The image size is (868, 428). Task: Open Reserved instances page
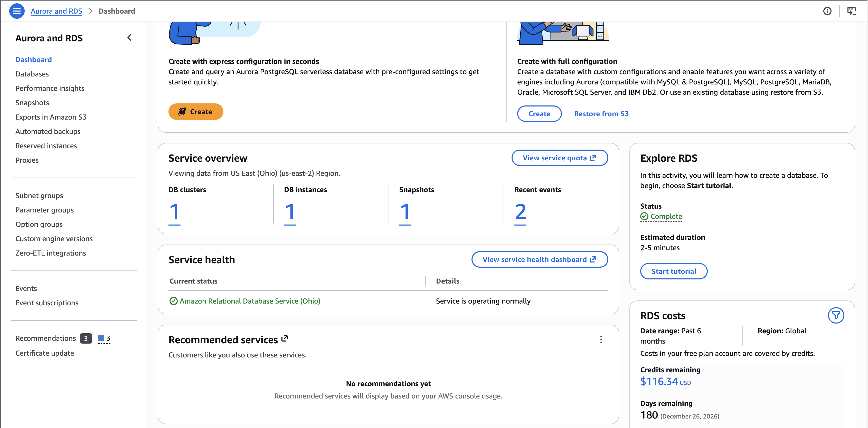pos(46,146)
